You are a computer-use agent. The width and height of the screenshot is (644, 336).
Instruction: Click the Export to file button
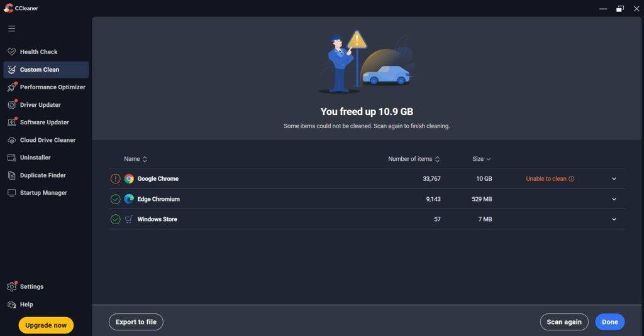(136, 322)
